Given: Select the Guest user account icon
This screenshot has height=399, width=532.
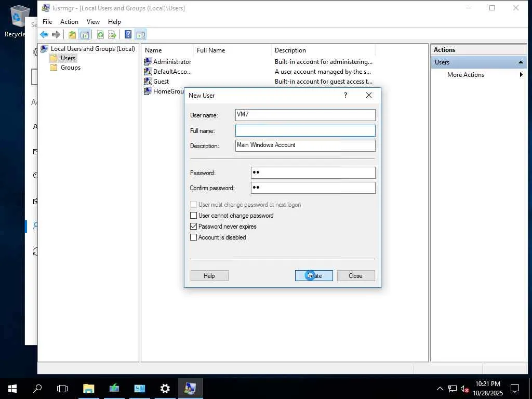Looking at the screenshot, I should 148,81.
